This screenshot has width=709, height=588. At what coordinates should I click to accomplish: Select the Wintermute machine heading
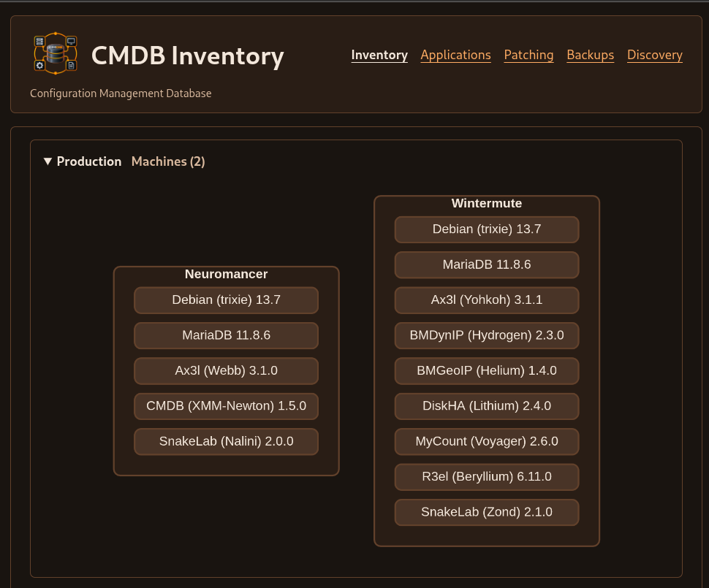(487, 203)
